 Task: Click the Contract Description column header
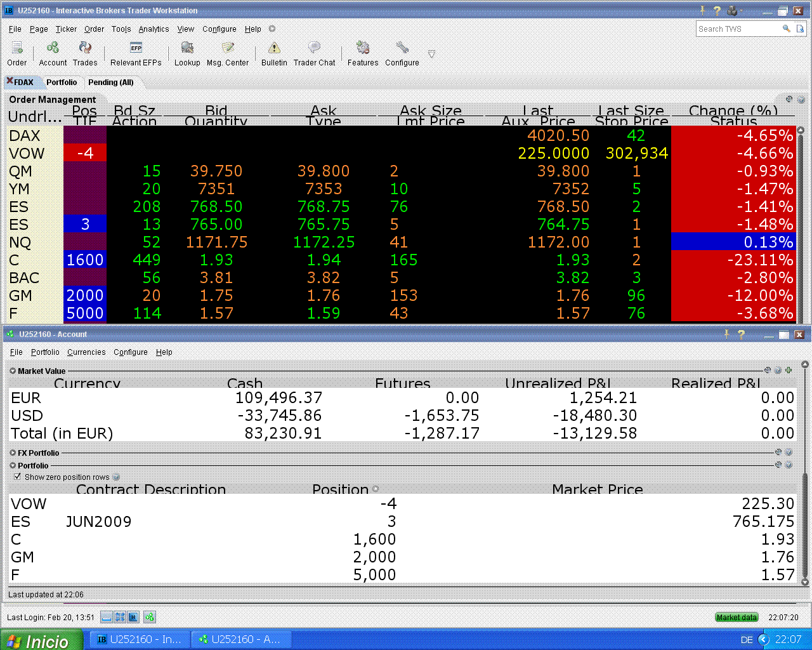(151, 489)
